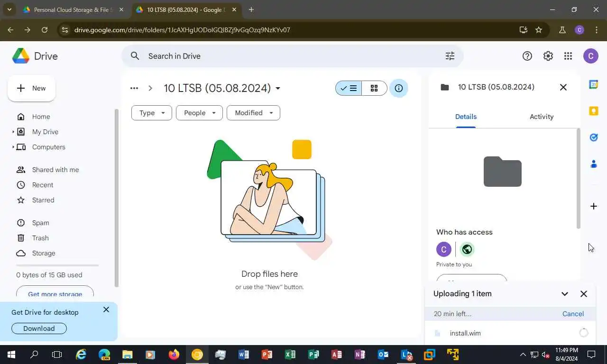
Task: Dismiss Get Drive for desktop banner
Action: click(x=106, y=309)
